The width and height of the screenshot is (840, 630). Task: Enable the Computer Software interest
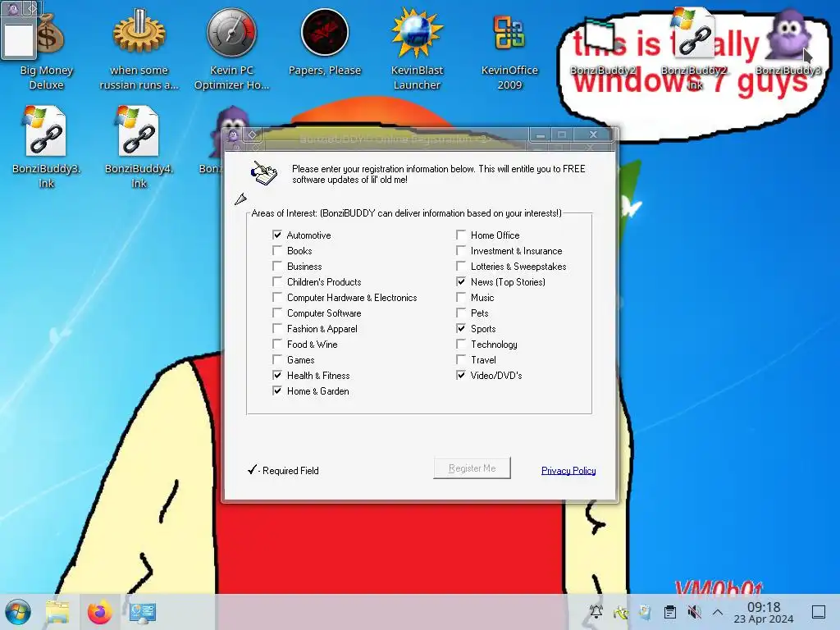[x=277, y=313]
